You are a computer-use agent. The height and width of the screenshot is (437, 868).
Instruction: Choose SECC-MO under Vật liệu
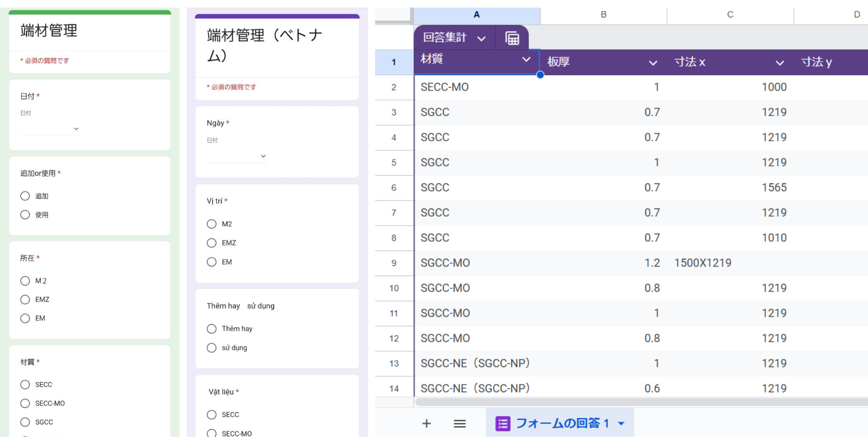coord(212,433)
